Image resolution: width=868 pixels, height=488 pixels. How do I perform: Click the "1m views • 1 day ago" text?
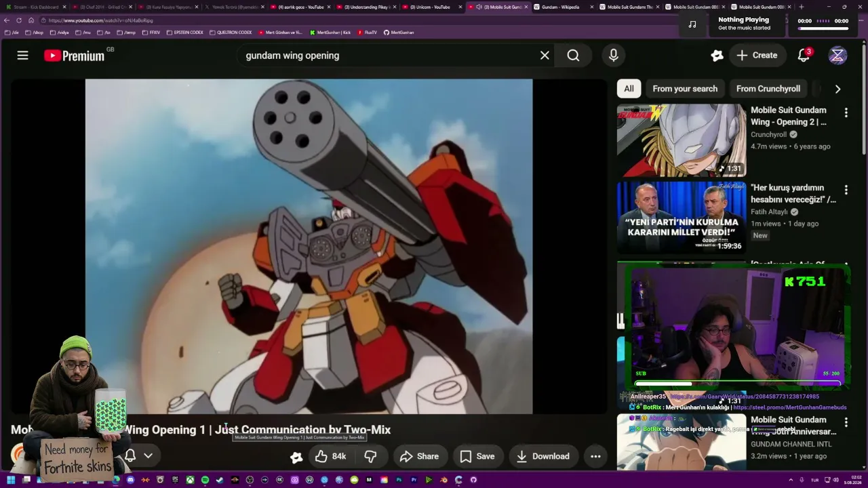pyautogui.click(x=785, y=224)
